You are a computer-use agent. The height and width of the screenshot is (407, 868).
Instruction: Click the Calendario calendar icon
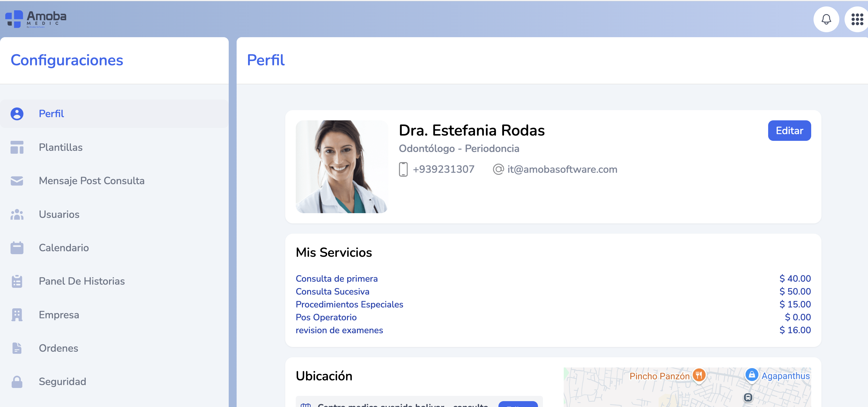tap(16, 248)
